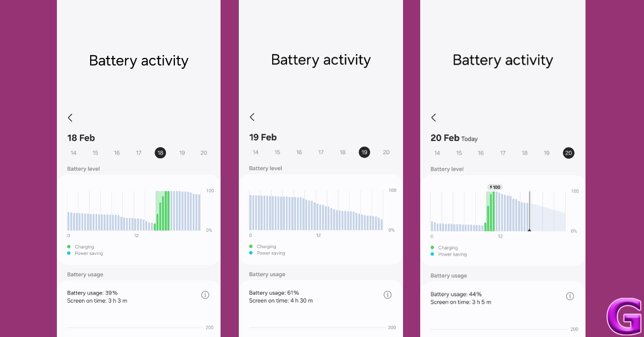Screen dimensions: 644x337
Task: Select day 14 in 18 Feb screen
Action: click(74, 153)
